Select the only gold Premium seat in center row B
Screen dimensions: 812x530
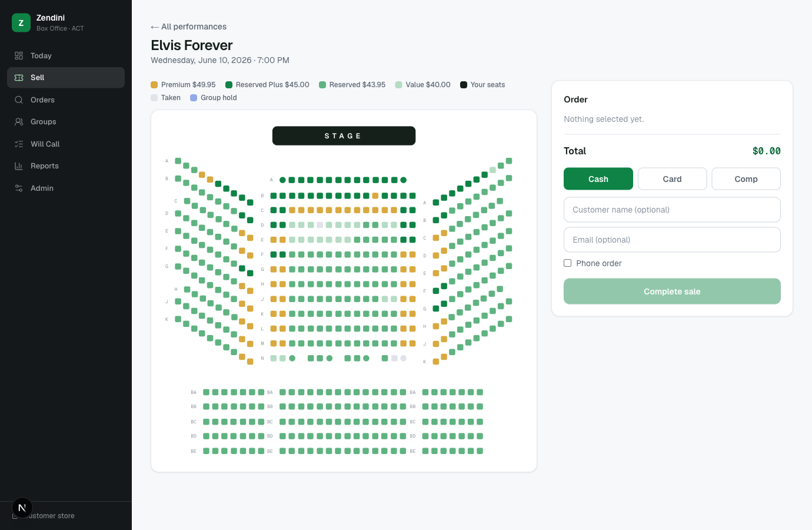pos(375,196)
